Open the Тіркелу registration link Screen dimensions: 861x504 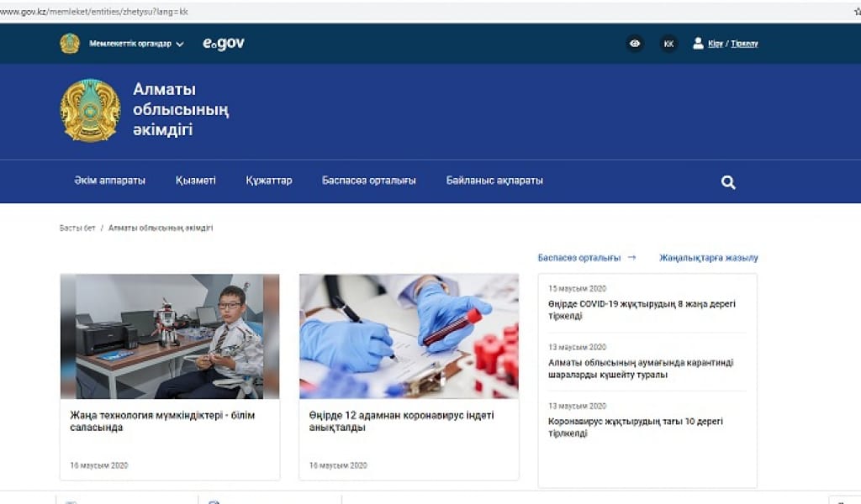click(745, 43)
